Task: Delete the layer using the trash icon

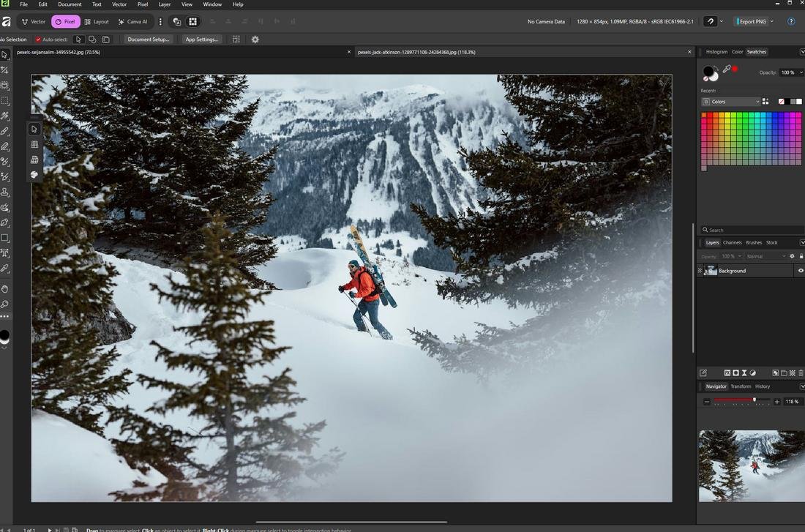Action: click(x=801, y=372)
